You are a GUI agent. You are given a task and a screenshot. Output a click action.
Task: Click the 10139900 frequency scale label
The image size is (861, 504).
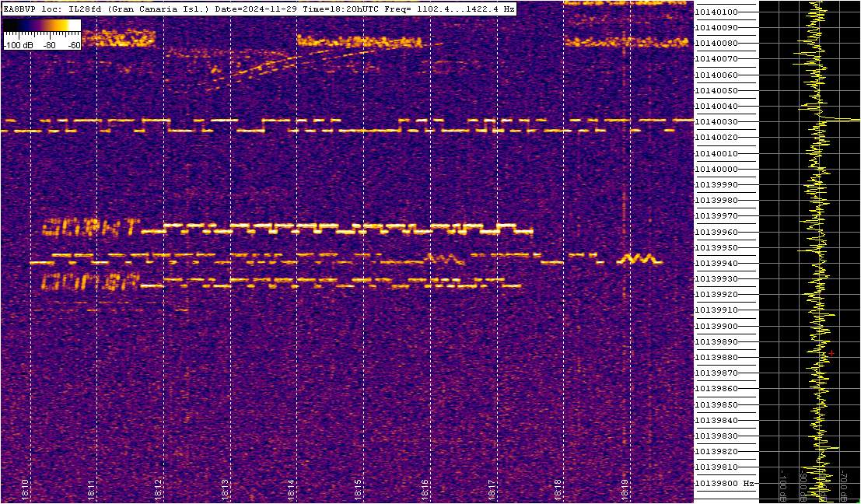pyautogui.click(x=716, y=326)
